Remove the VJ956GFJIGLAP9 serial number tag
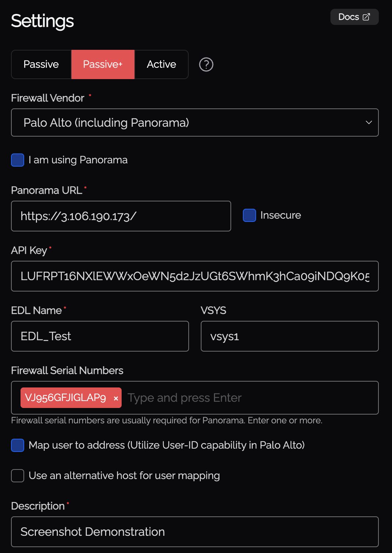392x553 pixels. (115, 397)
